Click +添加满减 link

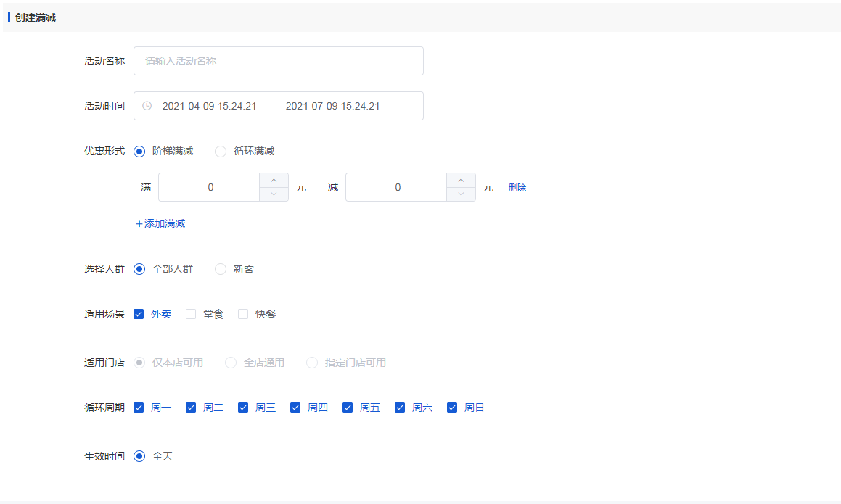(x=160, y=223)
